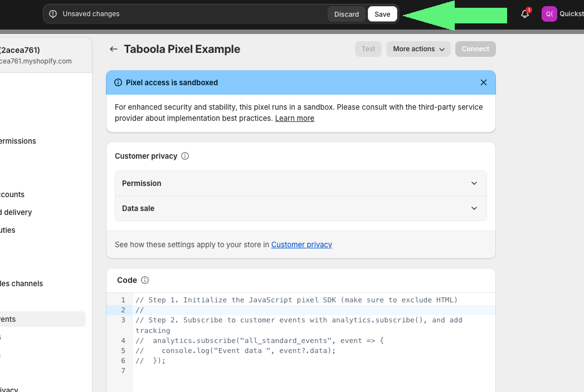584x392 pixels.
Task: Click the Customer privacy info icon
Action: [x=185, y=156]
